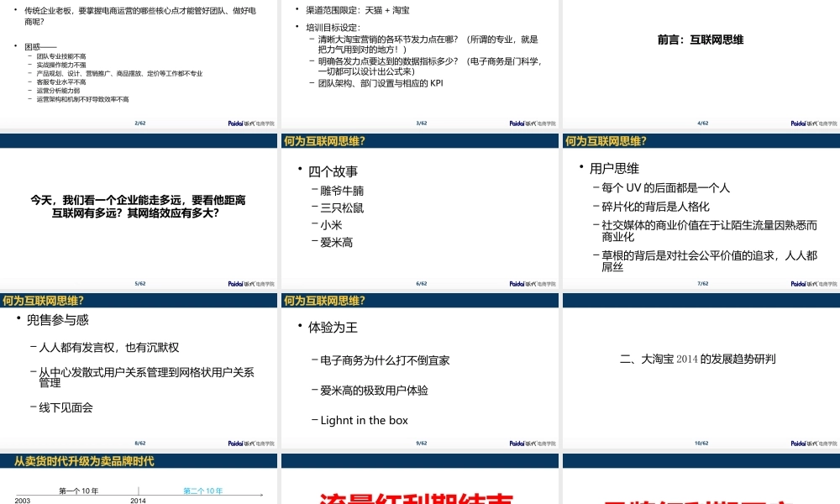Viewport: 840px width, 504px height.
Task: Open the 前言：互联网思维 title slide
Action: [700, 39]
